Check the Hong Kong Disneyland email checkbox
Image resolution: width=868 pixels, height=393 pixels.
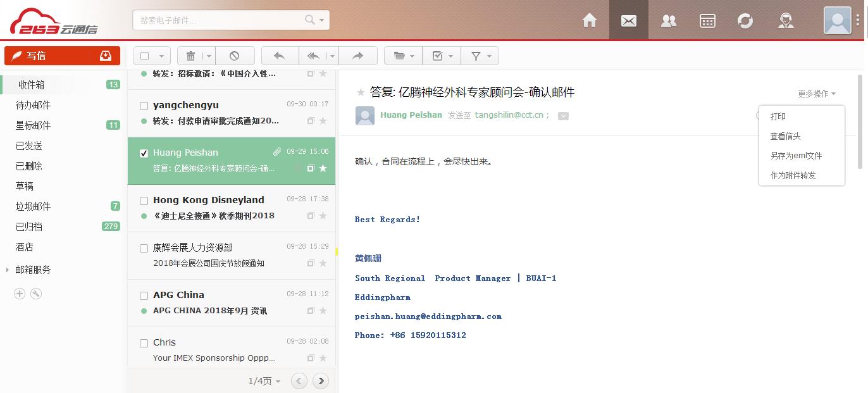(144, 201)
